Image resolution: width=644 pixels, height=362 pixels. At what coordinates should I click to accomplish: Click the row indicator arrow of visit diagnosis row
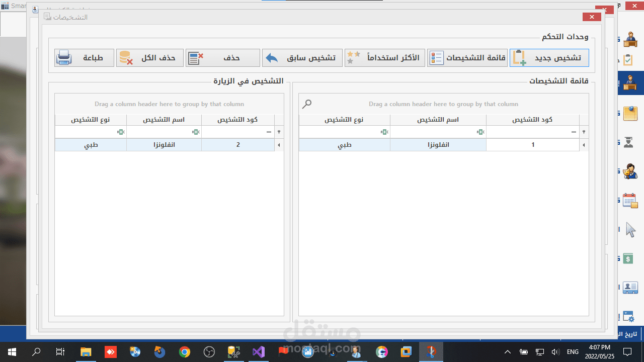coord(279,145)
